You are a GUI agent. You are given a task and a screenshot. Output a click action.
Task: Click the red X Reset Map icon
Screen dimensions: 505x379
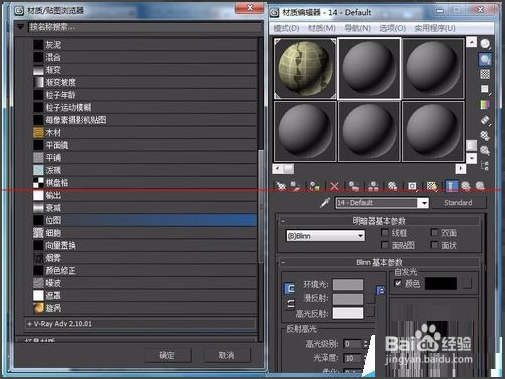pos(334,186)
